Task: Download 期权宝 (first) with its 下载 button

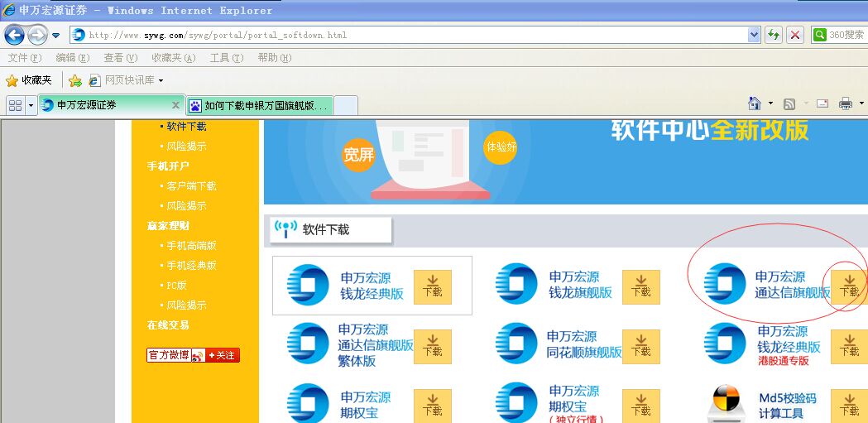Action: pos(432,406)
